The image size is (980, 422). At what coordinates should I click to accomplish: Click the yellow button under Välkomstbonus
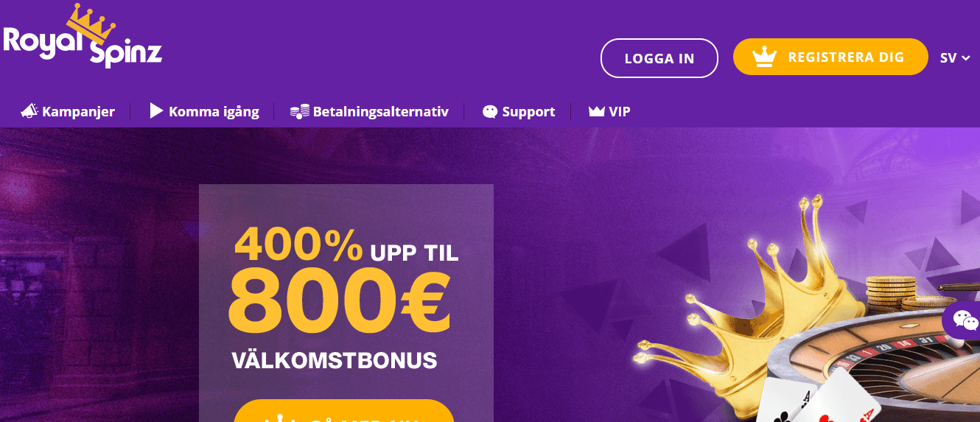pos(344,411)
